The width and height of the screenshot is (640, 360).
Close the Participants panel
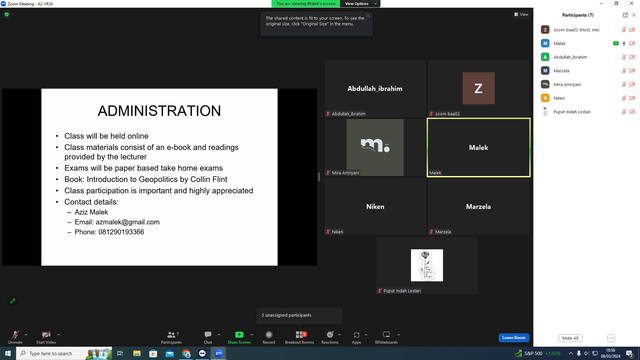634,15
